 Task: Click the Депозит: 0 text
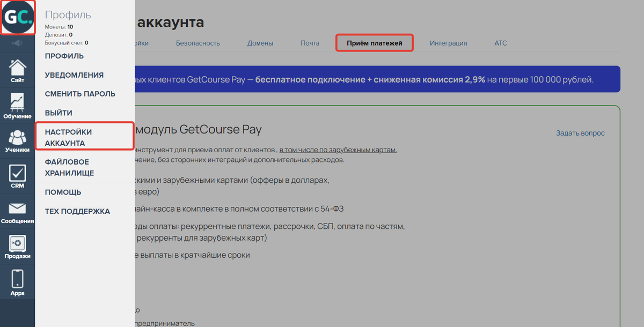(58, 34)
